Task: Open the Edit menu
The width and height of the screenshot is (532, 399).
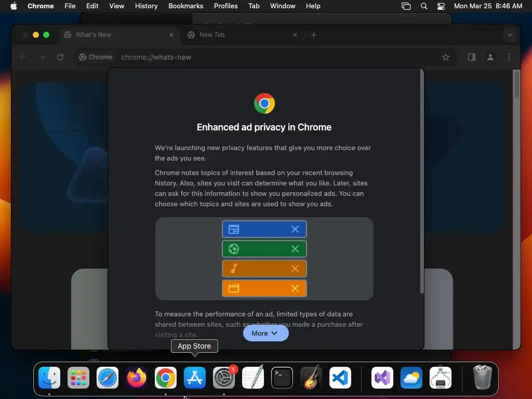Action: [92, 6]
